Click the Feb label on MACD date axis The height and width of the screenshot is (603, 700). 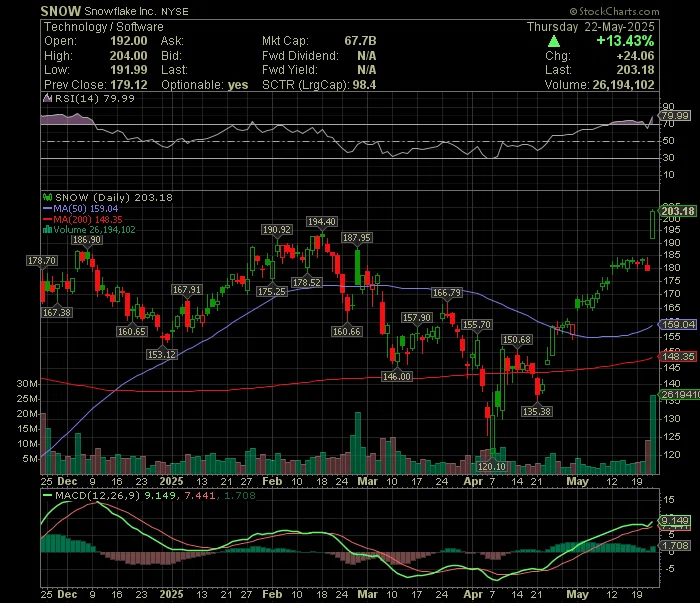(272, 595)
